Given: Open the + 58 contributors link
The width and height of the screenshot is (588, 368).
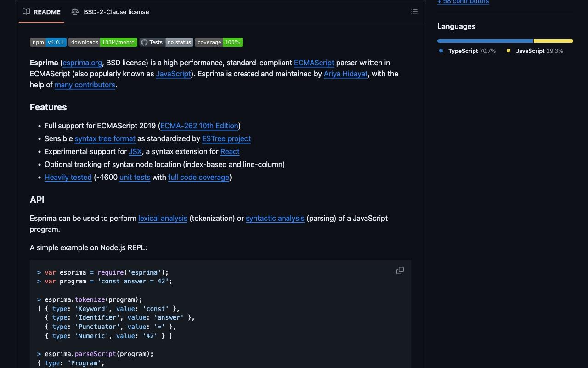Looking at the screenshot, I should tap(463, 2).
